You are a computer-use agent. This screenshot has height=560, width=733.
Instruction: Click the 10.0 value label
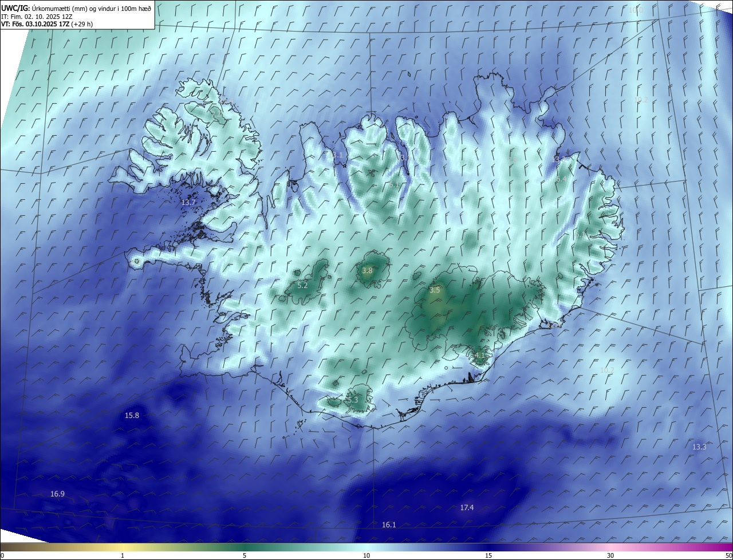click(636, 10)
